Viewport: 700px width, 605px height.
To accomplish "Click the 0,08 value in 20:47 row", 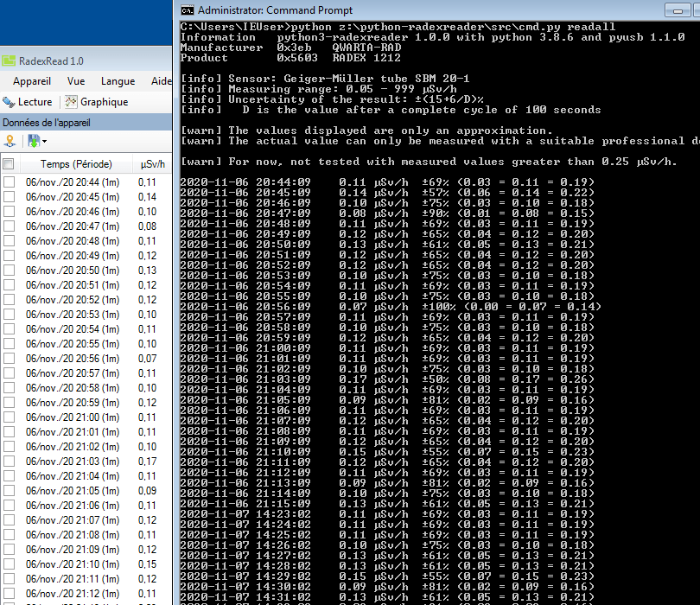I will (147, 226).
